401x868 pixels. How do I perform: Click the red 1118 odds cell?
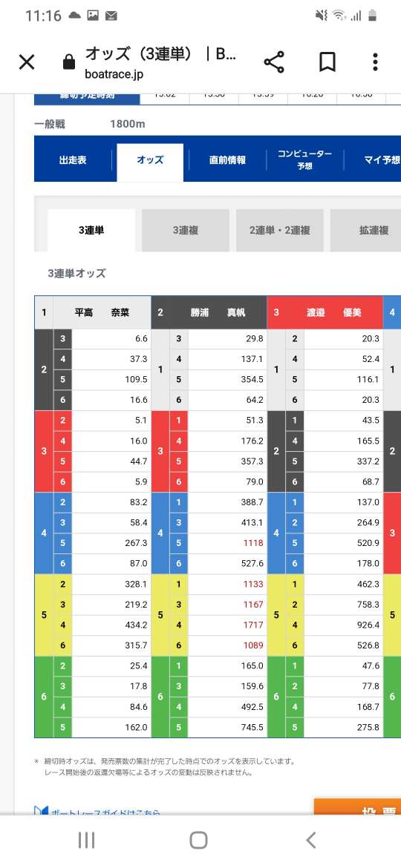pos(228,543)
